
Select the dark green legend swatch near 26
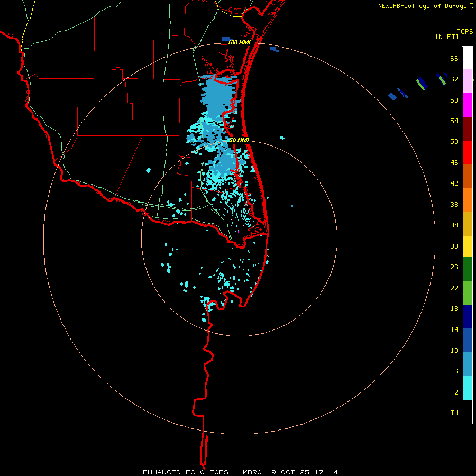click(x=467, y=269)
